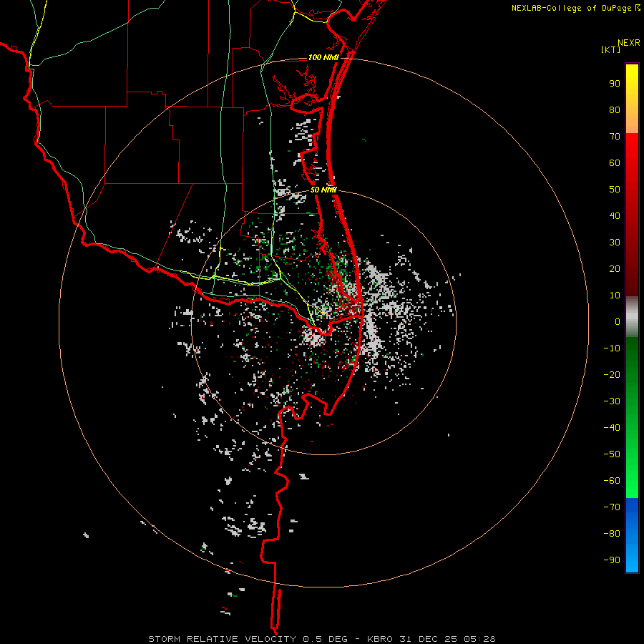This screenshot has height=644, width=644.
Task: Click the -80 knot scale value
Action: click(x=612, y=534)
